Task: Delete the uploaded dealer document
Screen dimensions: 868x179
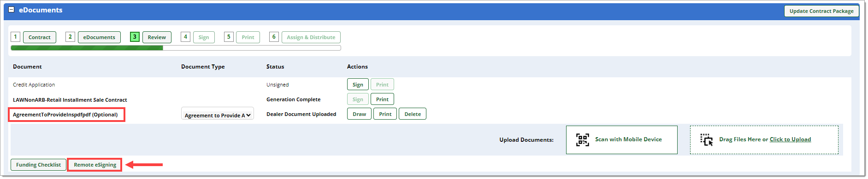Action: click(413, 114)
